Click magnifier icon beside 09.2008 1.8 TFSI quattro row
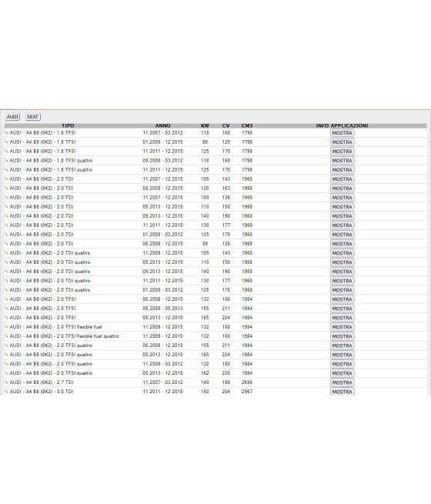 [6, 160]
